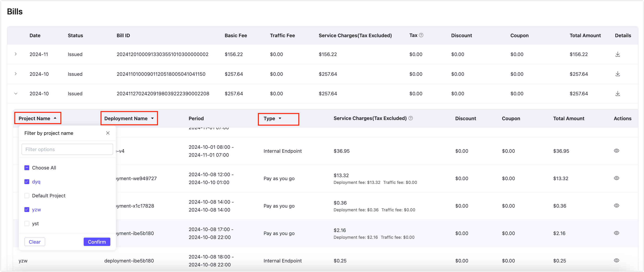Collapse the expanded 2024-10 bill row
This screenshot has height=272, width=644.
pos(16,94)
